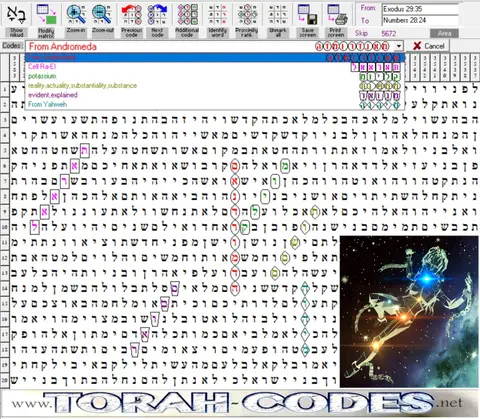Go to the Previous code icon
The width and height of the screenshot is (480, 419).
coord(131,14)
